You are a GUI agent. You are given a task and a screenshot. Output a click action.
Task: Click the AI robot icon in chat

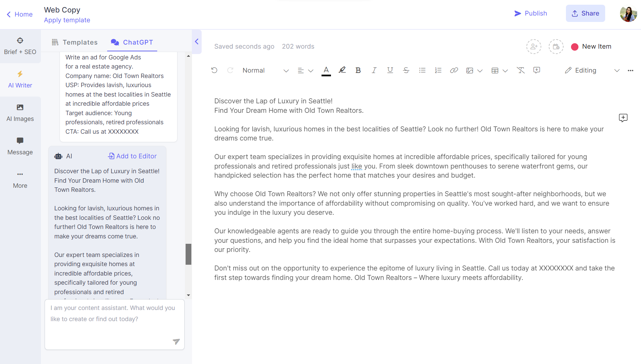tap(58, 156)
